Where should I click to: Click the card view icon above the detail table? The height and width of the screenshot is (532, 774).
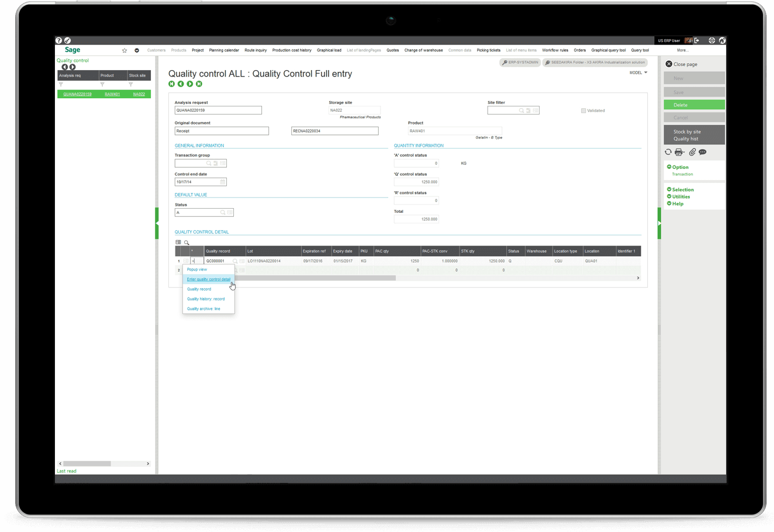[x=178, y=242]
